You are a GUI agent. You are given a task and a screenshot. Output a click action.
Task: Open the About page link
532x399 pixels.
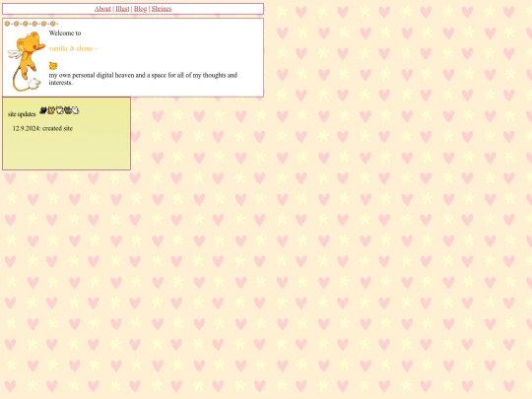[102, 9]
